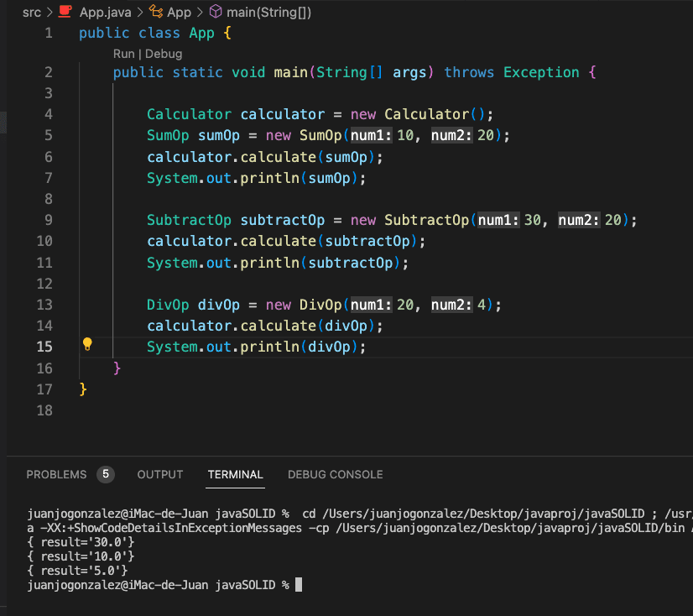Click 'println(divOp)' on line 15

[x=299, y=347]
